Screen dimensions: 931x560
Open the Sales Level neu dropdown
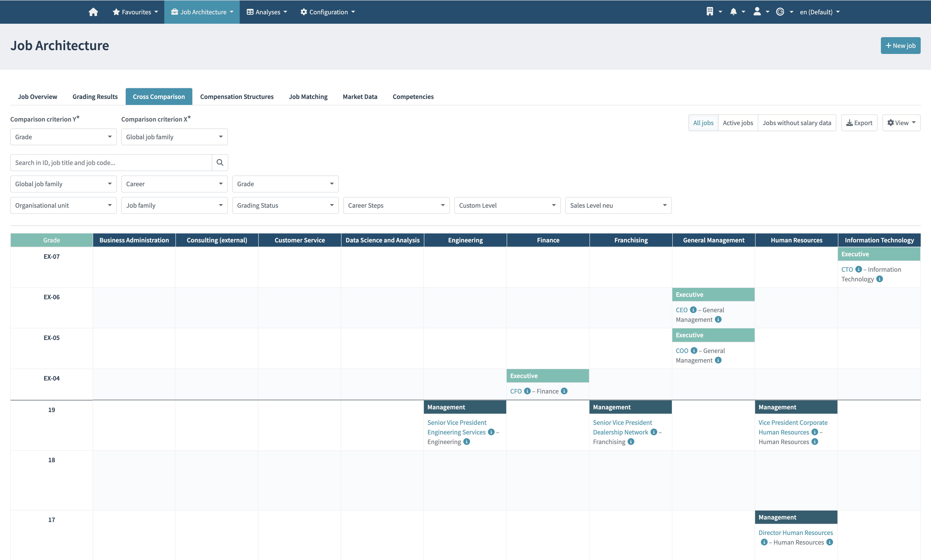click(x=618, y=205)
